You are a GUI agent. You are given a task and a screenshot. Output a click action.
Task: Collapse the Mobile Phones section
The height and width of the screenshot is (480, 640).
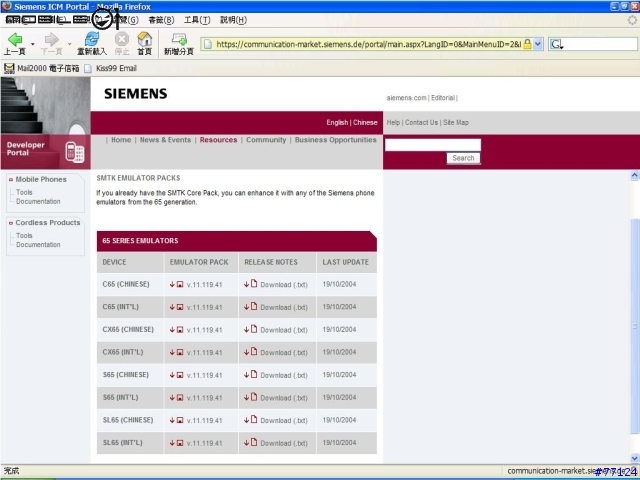pyautogui.click(x=11, y=180)
